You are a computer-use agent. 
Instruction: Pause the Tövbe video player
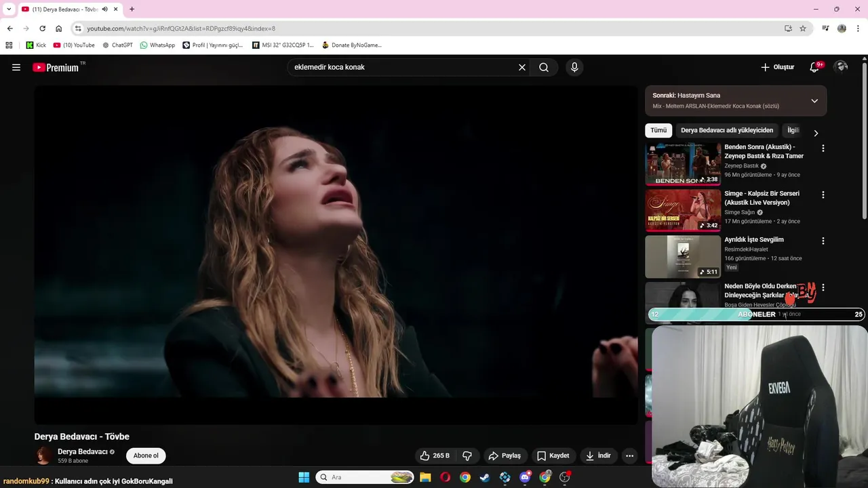(336, 254)
